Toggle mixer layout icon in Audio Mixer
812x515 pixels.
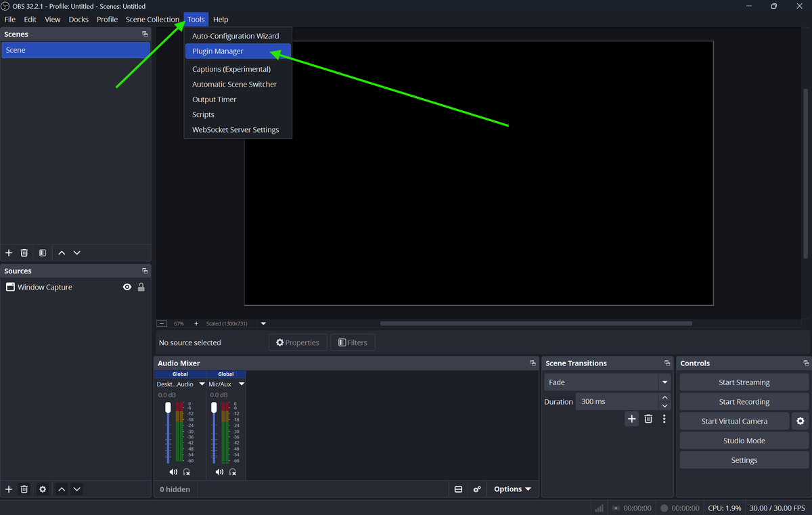(x=458, y=489)
